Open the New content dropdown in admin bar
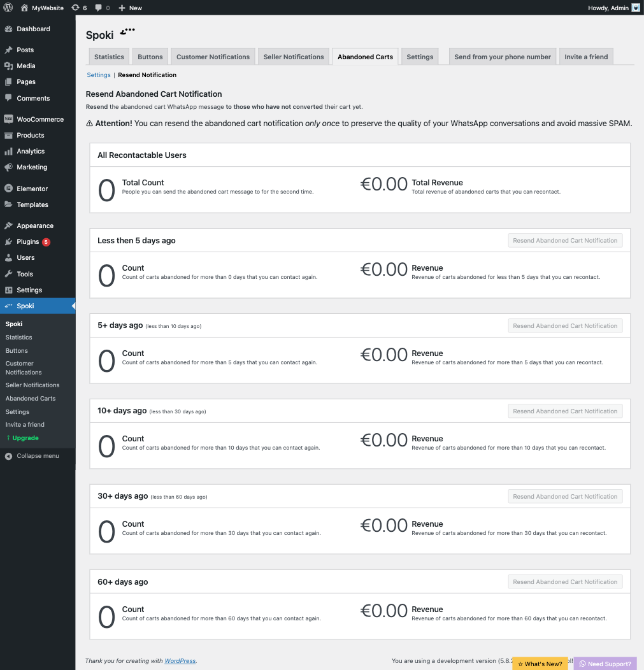Image resolution: width=644 pixels, height=670 pixels. pyautogui.click(x=131, y=8)
